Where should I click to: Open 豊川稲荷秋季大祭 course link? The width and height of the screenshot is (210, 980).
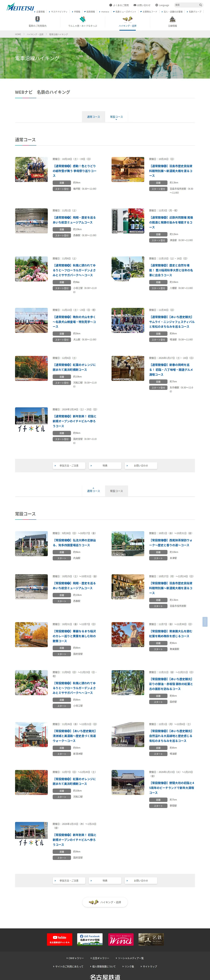click(x=171, y=270)
